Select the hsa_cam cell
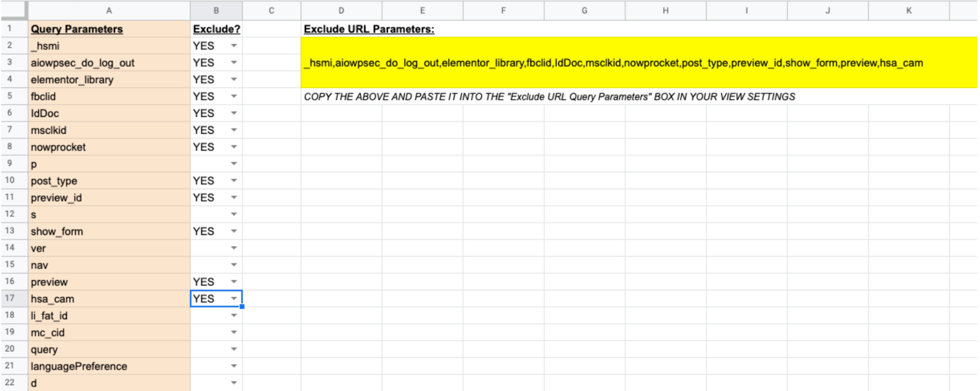The image size is (980, 391). click(x=109, y=299)
